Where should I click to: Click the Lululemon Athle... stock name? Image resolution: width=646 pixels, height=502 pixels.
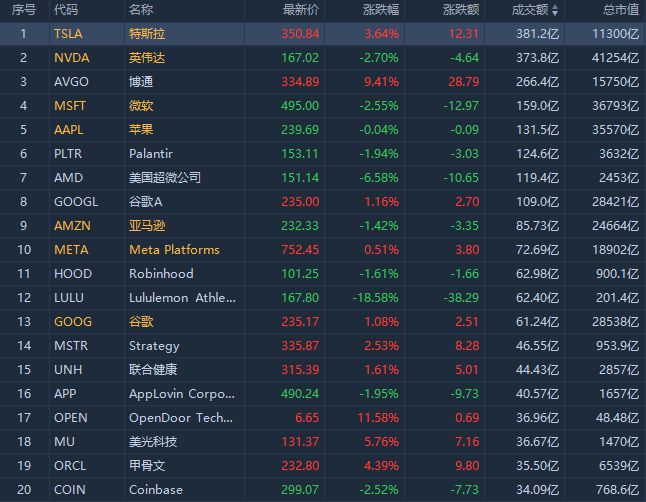click(183, 298)
